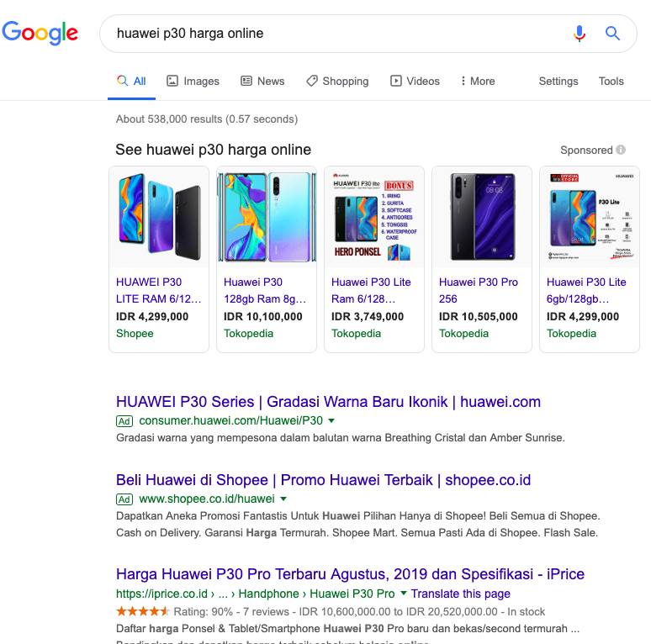651x644 pixels.
Task: Expand the More search options menu
Action: click(478, 81)
